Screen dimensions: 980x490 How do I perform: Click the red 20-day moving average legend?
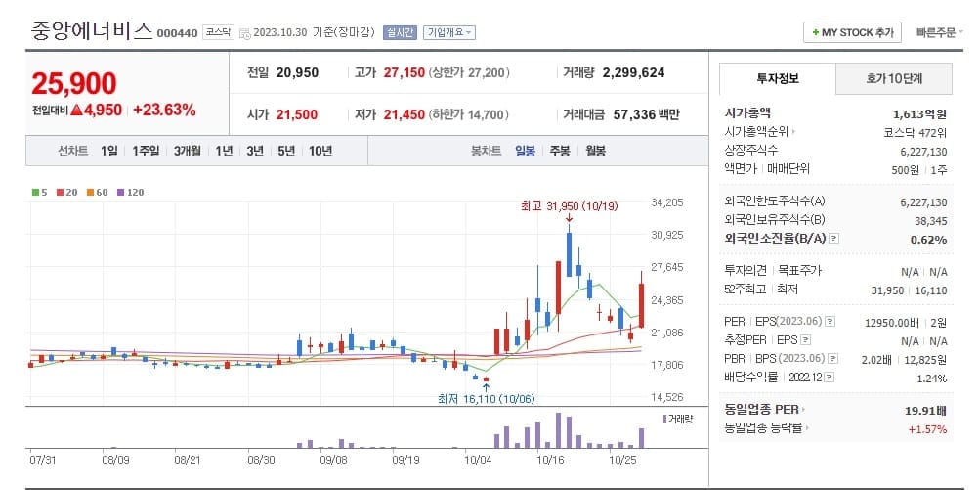(66, 192)
